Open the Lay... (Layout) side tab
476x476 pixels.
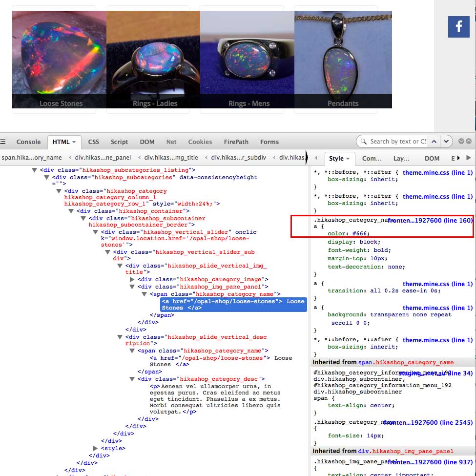pyautogui.click(x=401, y=159)
